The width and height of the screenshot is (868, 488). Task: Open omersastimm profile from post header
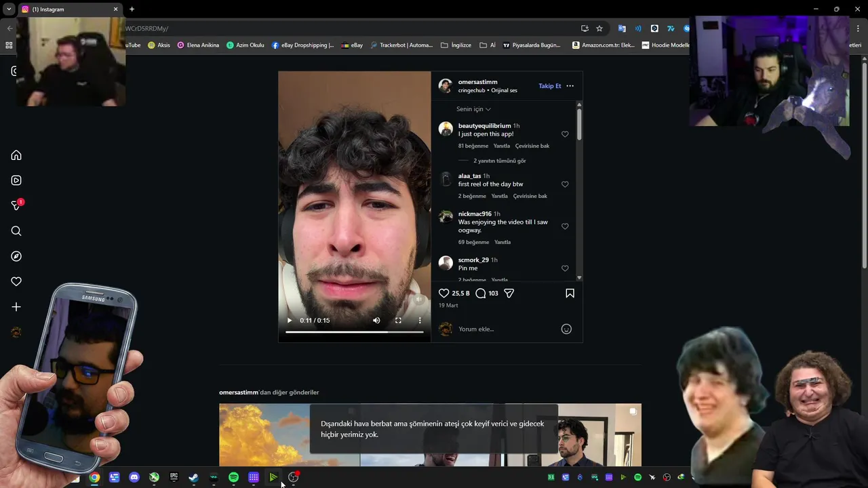click(x=477, y=82)
